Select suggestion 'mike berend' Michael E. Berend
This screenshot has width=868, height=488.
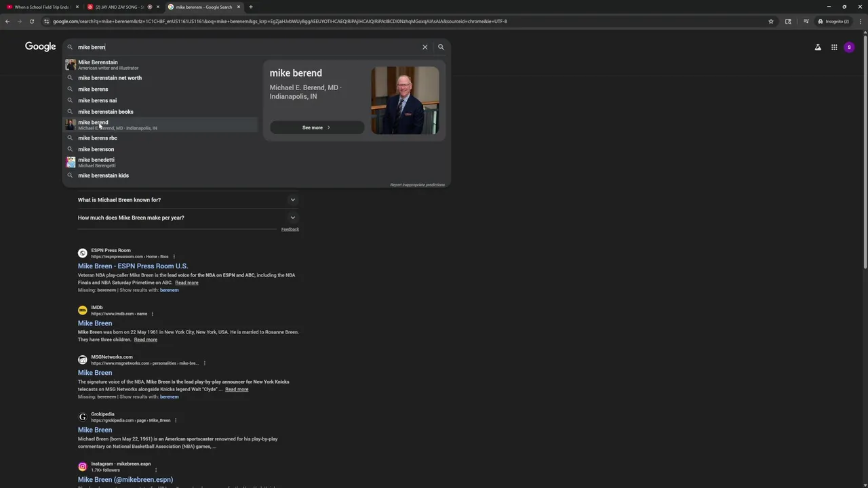(161, 125)
